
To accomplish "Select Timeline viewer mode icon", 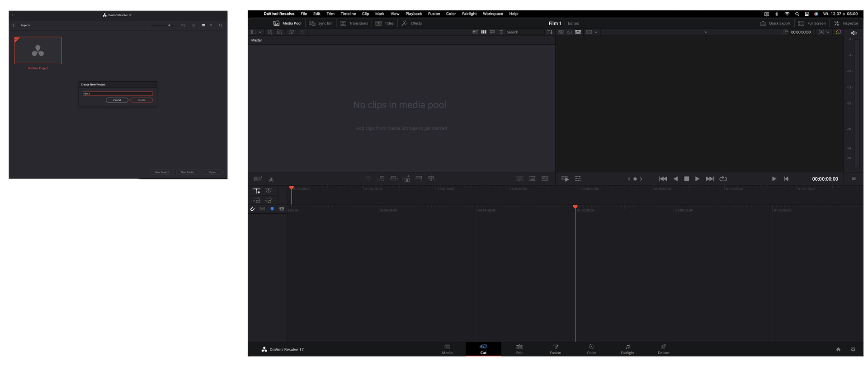I will pyautogui.click(x=578, y=32).
